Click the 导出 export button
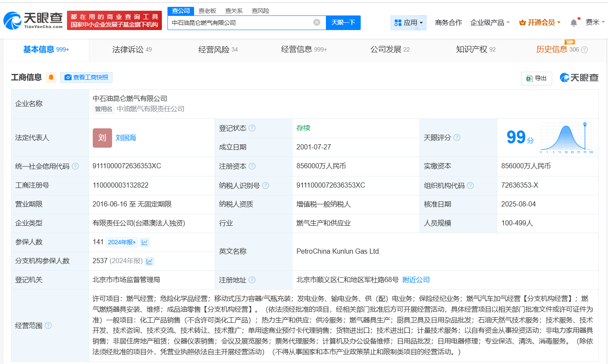Image resolution: width=608 pixels, height=364 pixels. tap(536, 78)
